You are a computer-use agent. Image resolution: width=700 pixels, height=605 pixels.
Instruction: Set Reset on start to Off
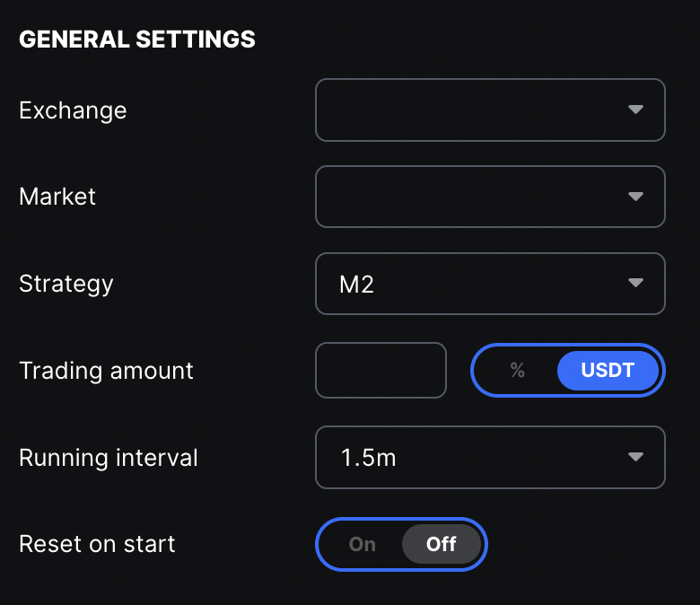(441, 544)
